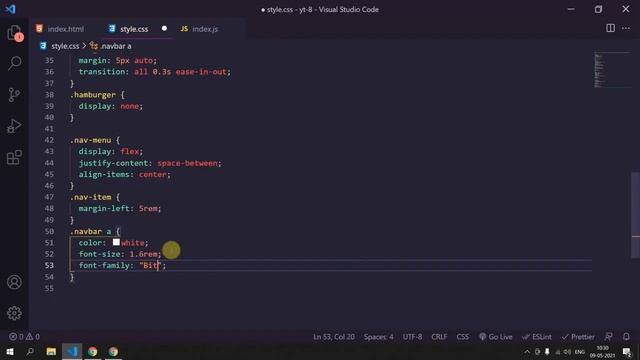Click the VS Code logo icon
The height and width of the screenshot is (360, 640).
click(11, 9)
